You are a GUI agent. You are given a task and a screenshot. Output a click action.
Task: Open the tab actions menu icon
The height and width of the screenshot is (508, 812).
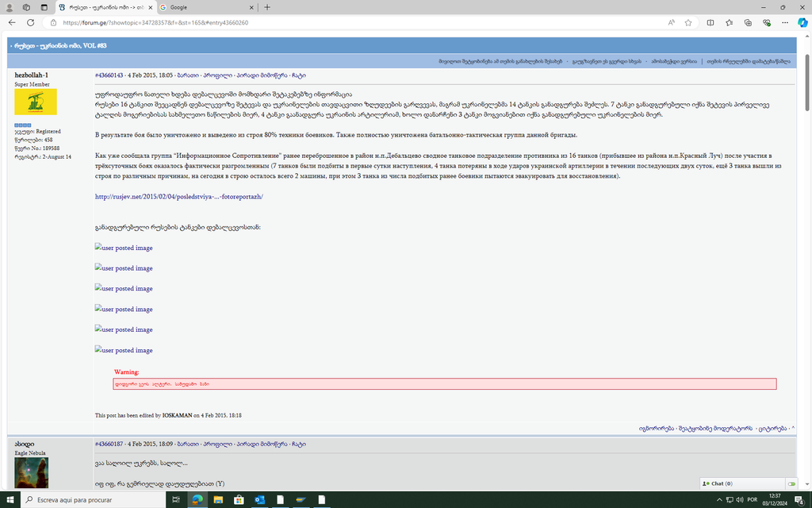[x=44, y=7]
